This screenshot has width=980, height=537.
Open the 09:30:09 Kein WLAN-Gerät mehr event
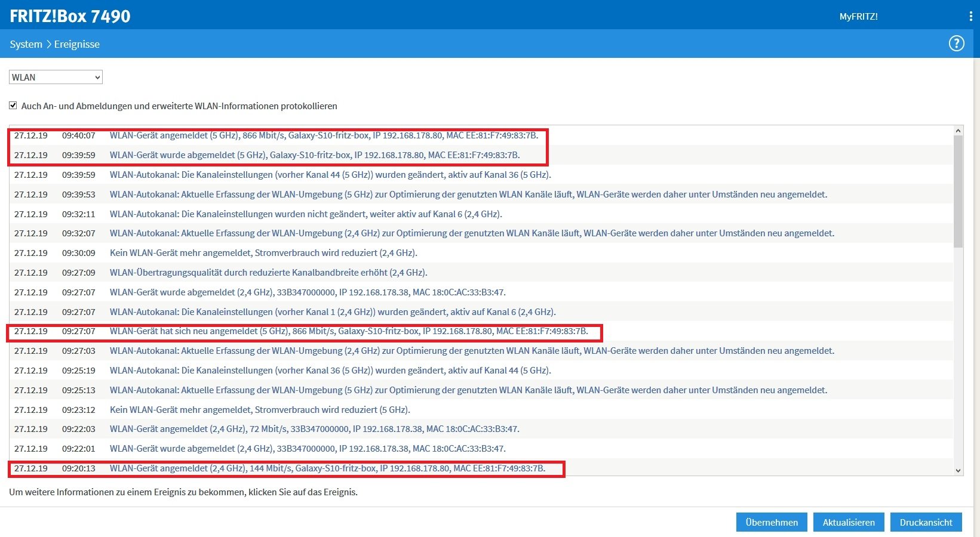(263, 253)
